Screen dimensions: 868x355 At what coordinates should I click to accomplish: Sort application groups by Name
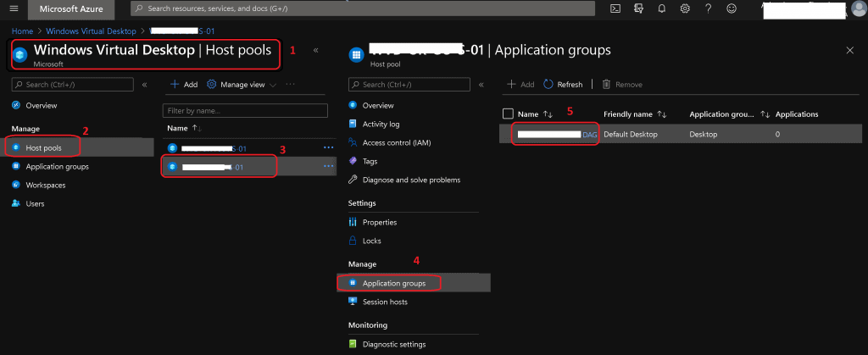click(x=535, y=114)
